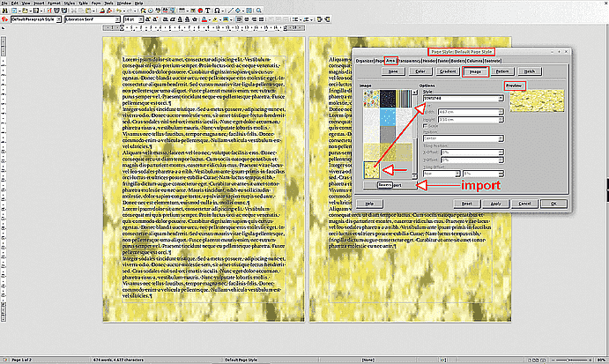Click the Insert Special Character omega icon
This screenshot has width=609, height=364.
coord(217,11)
